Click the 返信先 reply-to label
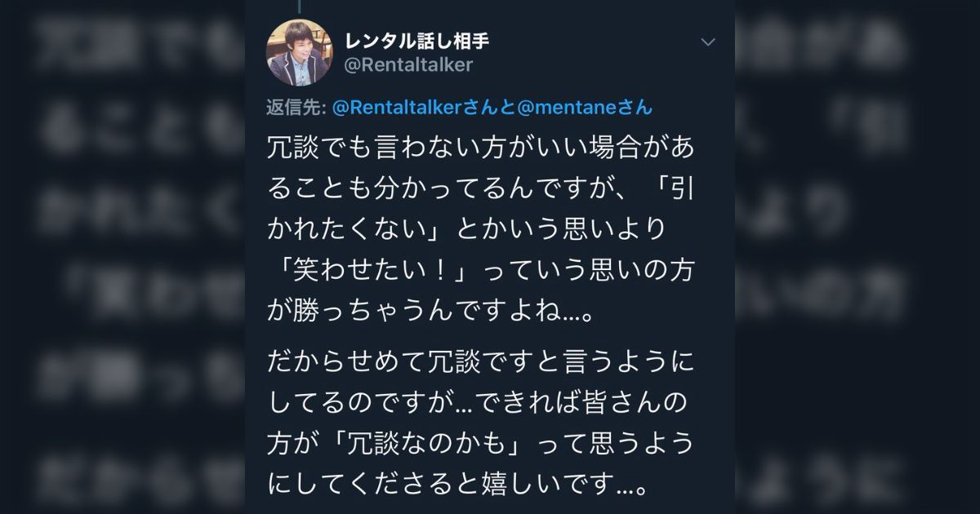Image resolution: width=980 pixels, height=514 pixels. click(294, 108)
